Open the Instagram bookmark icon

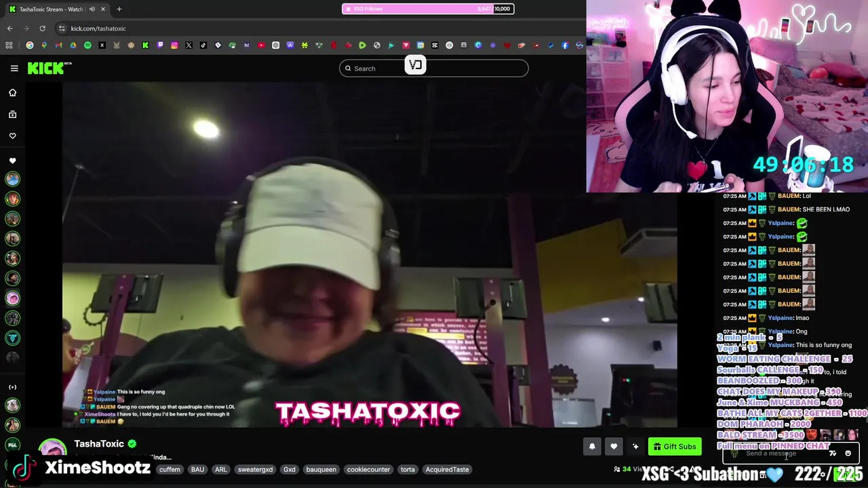pos(174,45)
